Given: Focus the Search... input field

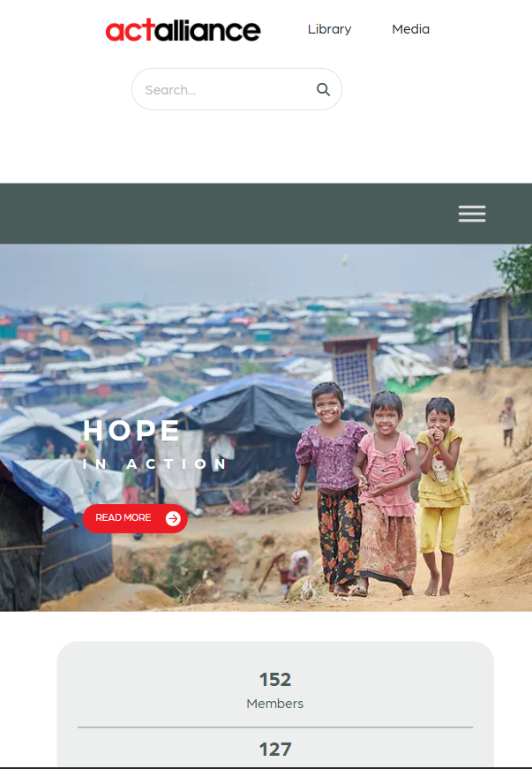Looking at the screenshot, I should pos(236,89).
